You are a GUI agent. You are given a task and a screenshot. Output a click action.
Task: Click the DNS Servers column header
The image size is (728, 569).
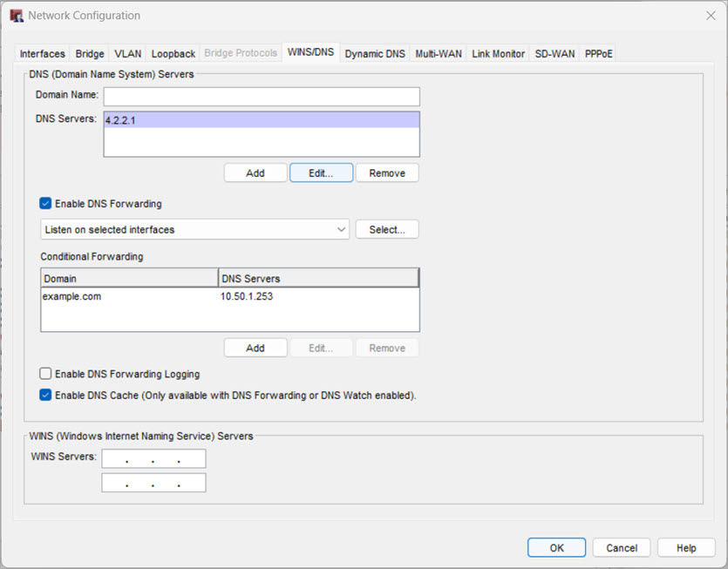tap(318, 279)
